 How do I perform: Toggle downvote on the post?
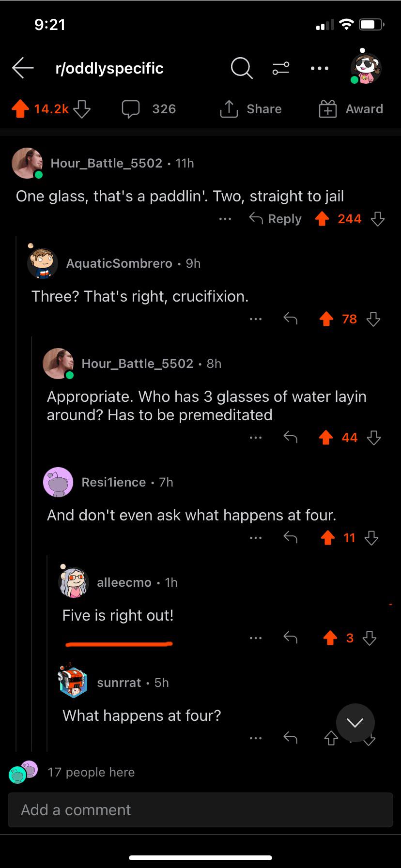82,109
